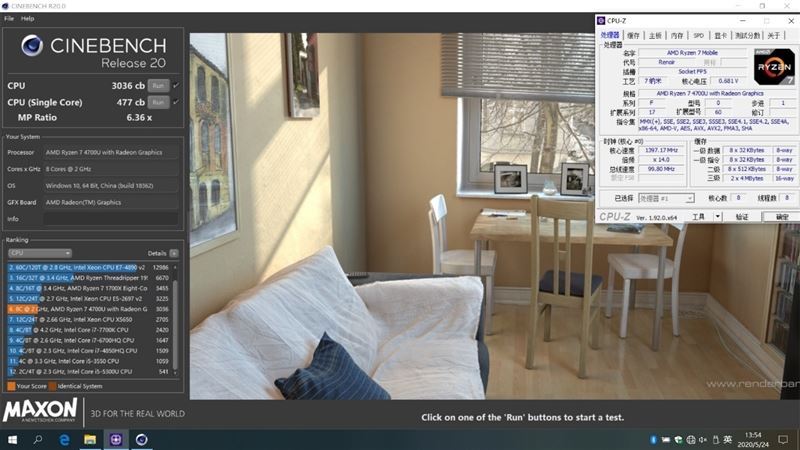This screenshot has height=450, width=800.
Task: Select ranking row Intel Core i5-5300U
Action: (88, 371)
